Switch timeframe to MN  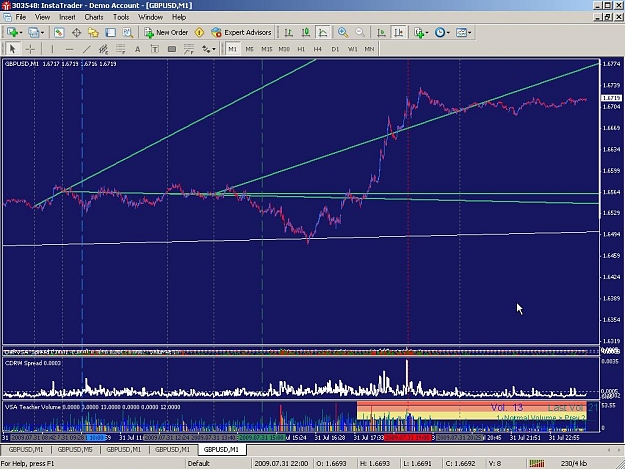point(369,49)
